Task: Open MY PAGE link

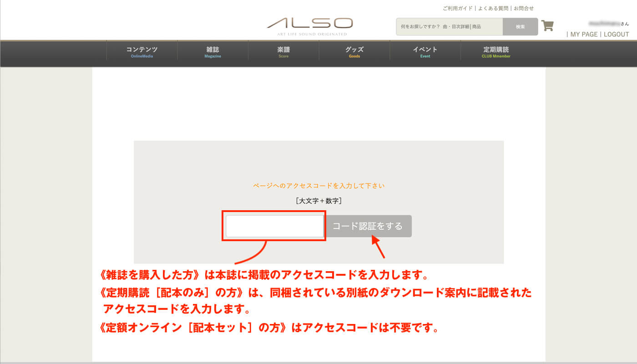Action: (584, 35)
